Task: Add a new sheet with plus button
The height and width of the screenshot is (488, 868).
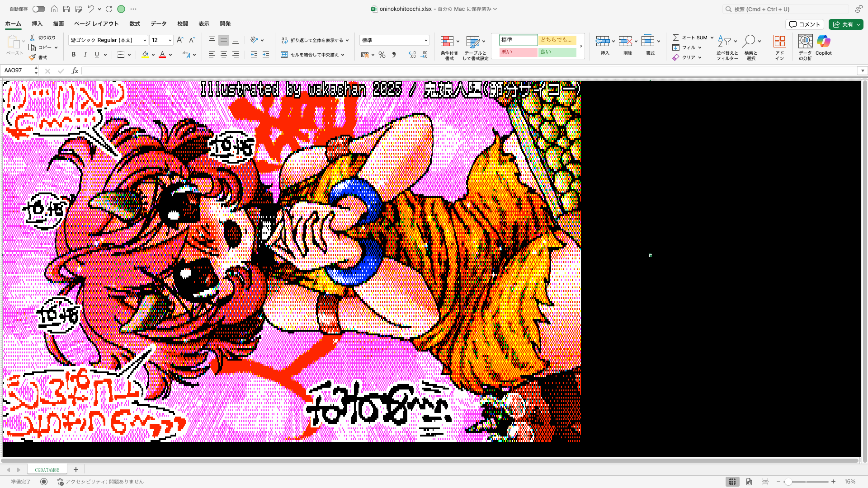Action: pos(76,469)
